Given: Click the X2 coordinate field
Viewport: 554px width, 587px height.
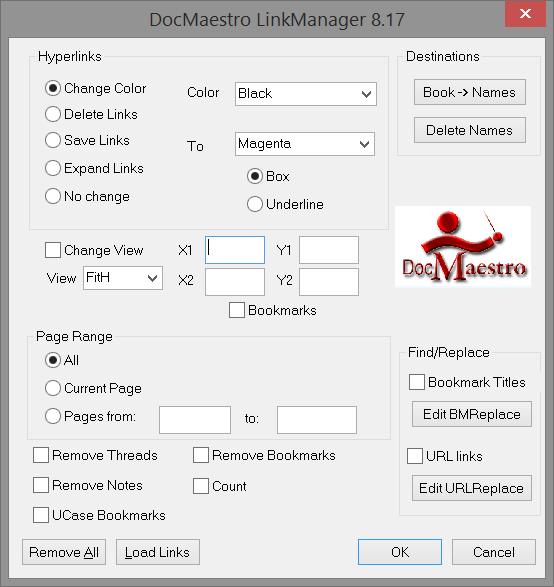Looking at the screenshot, I should click(235, 282).
